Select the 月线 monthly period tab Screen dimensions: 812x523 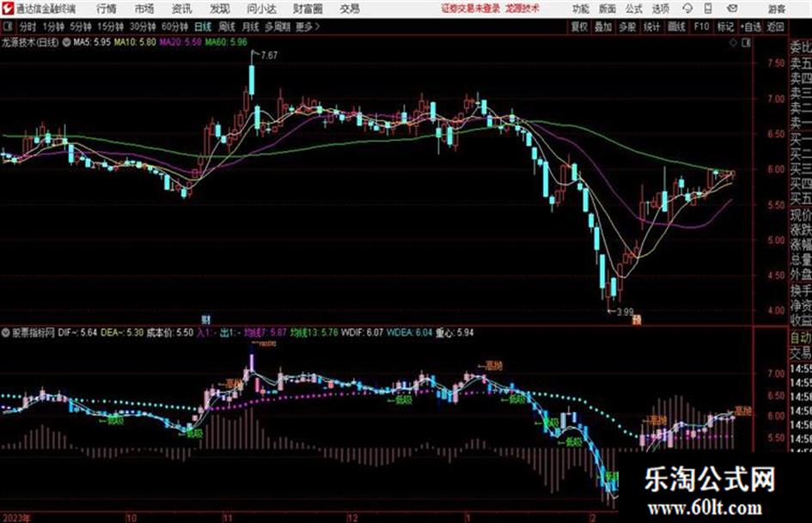(x=251, y=27)
